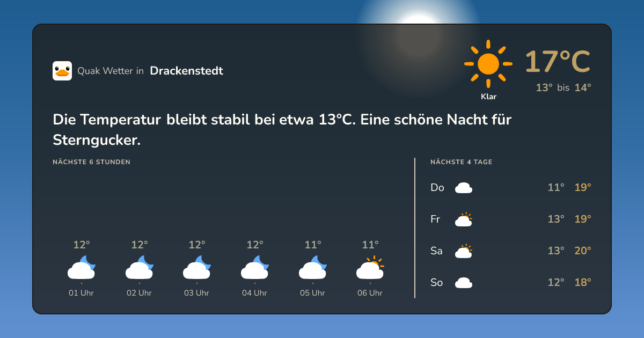Click the low value 13° beside 'bis'
The width and height of the screenshot is (644, 338).
pyautogui.click(x=544, y=87)
